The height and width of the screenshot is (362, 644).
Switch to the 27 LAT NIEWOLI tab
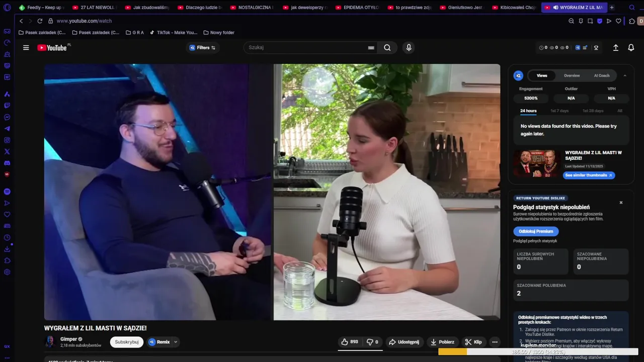coord(94,8)
